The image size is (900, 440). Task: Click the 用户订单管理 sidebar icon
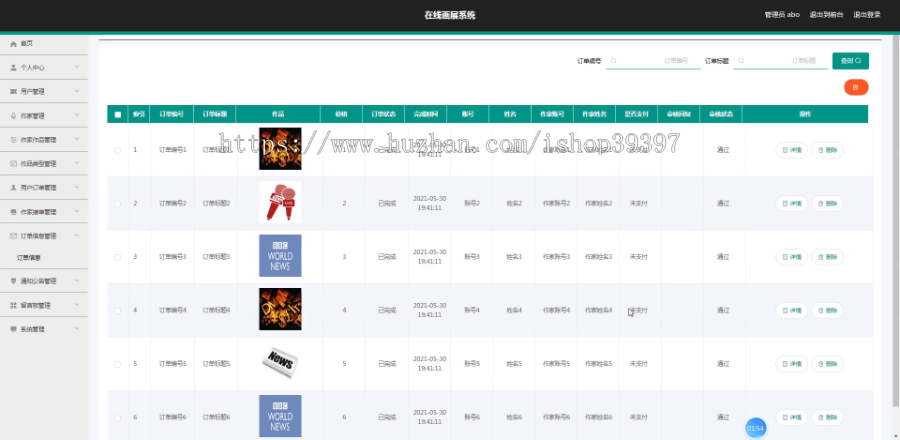click(x=14, y=188)
